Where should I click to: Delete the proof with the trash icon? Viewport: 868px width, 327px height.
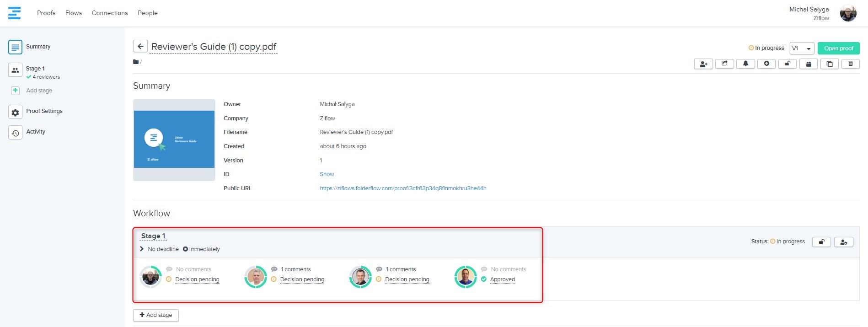[x=851, y=64]
